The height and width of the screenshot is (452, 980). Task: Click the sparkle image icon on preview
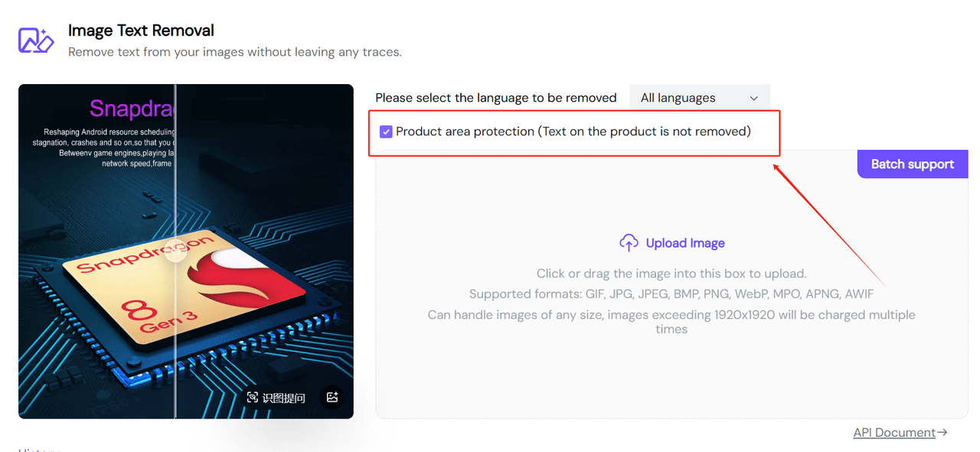click(x=332, y=397)
